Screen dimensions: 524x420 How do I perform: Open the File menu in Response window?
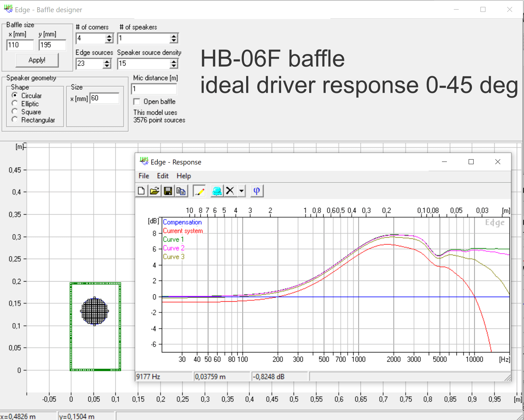[x=144, y=176]
